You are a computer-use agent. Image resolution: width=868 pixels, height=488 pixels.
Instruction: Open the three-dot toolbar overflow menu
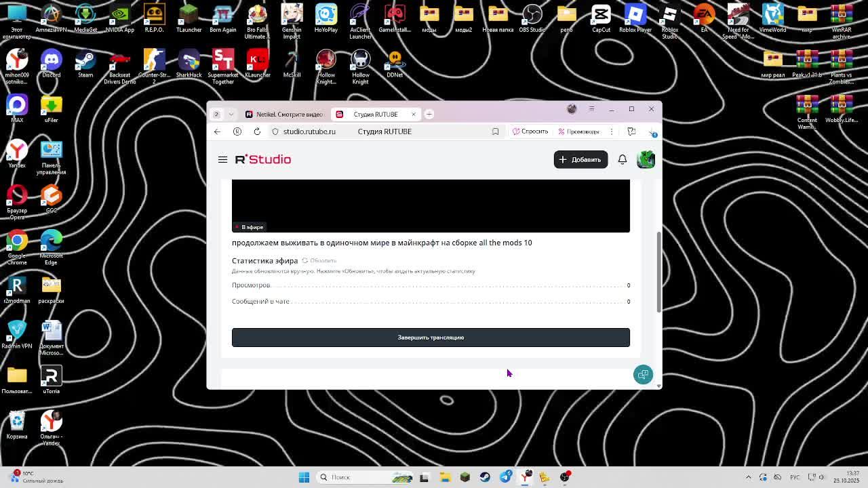click(x=612, y=131)
